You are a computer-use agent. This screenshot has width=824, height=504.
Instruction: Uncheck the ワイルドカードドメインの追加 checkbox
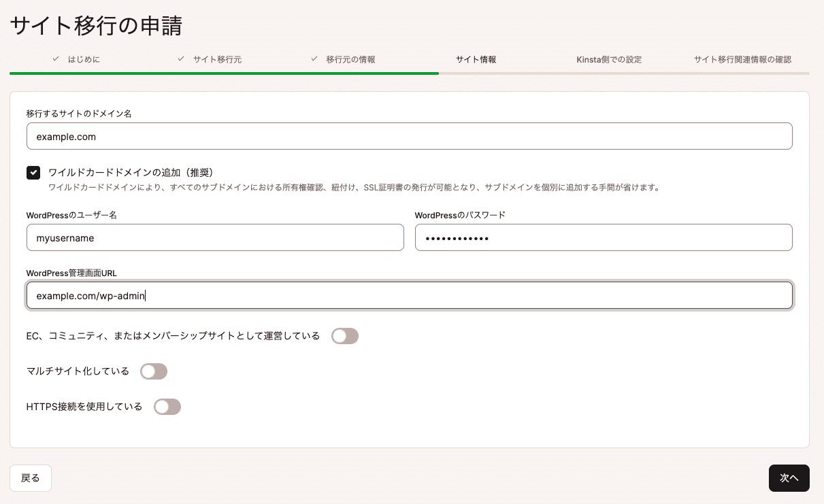33,173
